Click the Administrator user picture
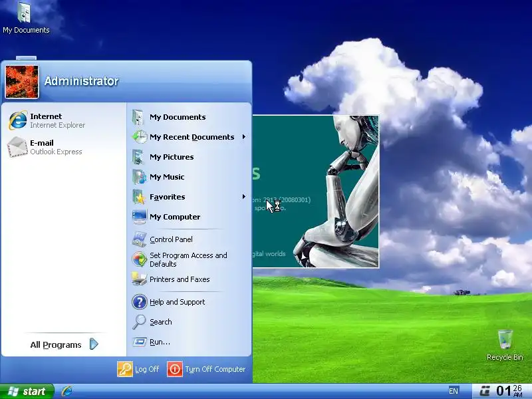The width and height of the screenshot is (532, 399). [22, 82]
